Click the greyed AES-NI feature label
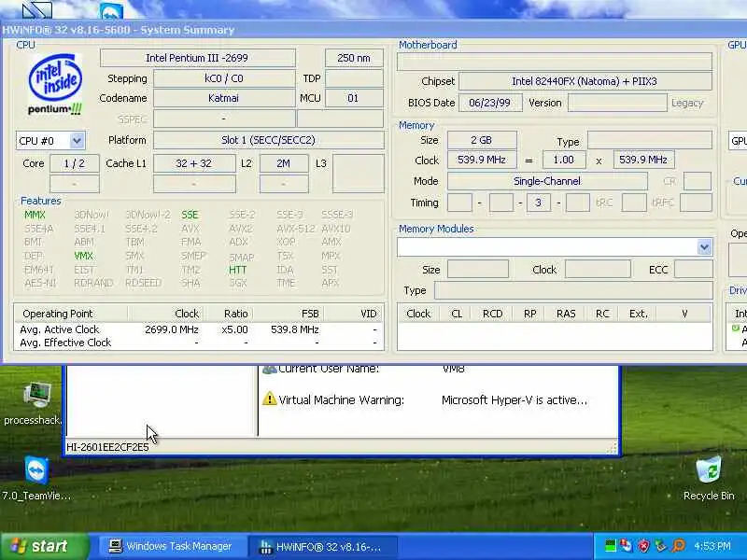This screenshot has width=747, height=560. click(40, 283)
